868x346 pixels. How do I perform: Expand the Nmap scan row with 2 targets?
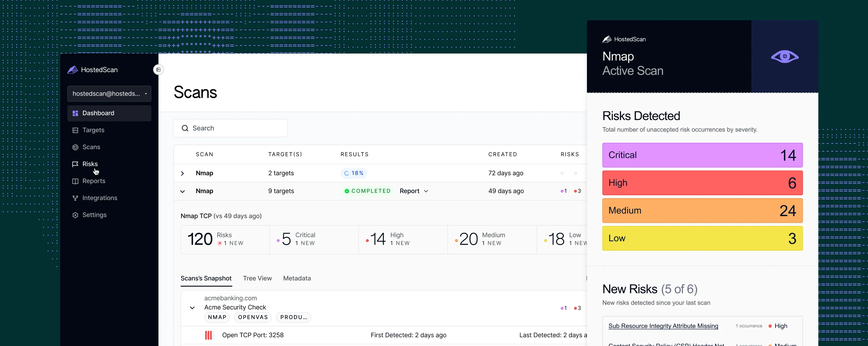pyautogui.click(x=182, y=173)
